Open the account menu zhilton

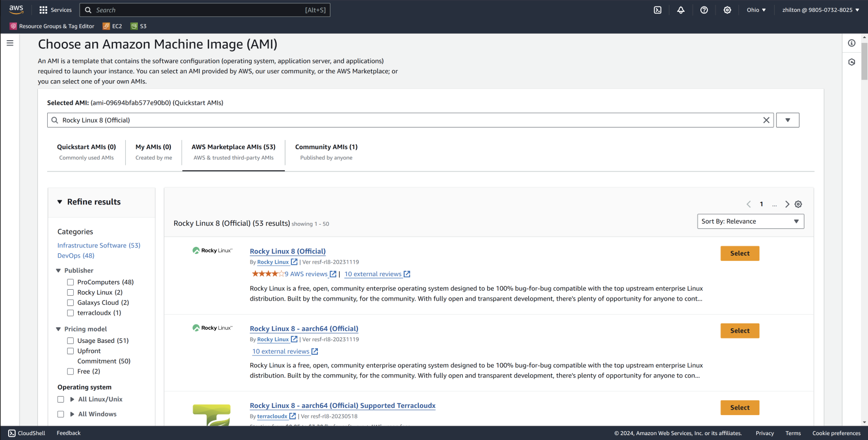click(x=820, y=10)
